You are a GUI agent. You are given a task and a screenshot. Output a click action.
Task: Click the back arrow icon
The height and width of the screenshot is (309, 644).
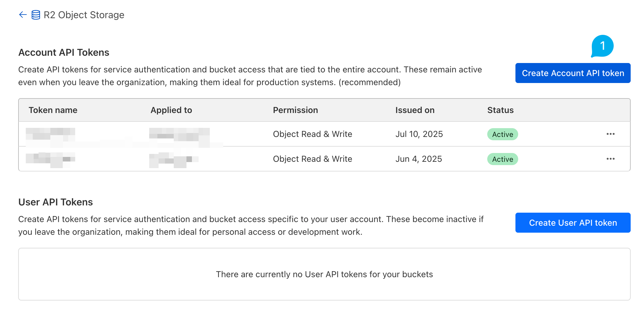point(23,15)
